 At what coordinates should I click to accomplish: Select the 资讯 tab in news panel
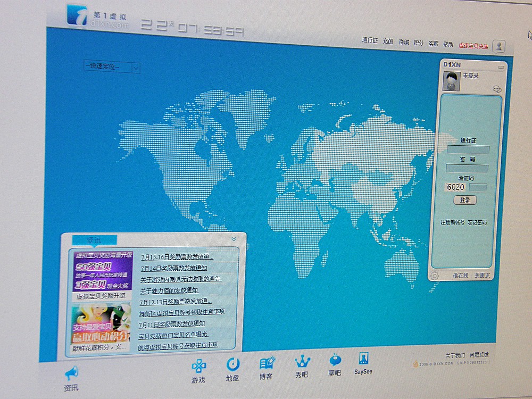[x=95, y=240]
